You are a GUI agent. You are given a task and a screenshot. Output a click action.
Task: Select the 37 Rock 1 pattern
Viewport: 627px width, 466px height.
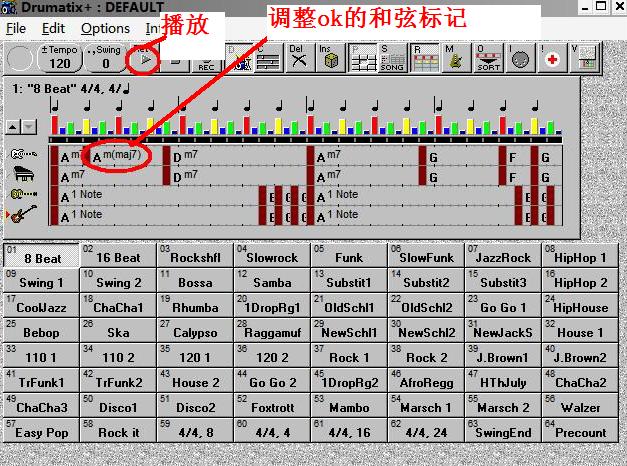pos(349,355)
